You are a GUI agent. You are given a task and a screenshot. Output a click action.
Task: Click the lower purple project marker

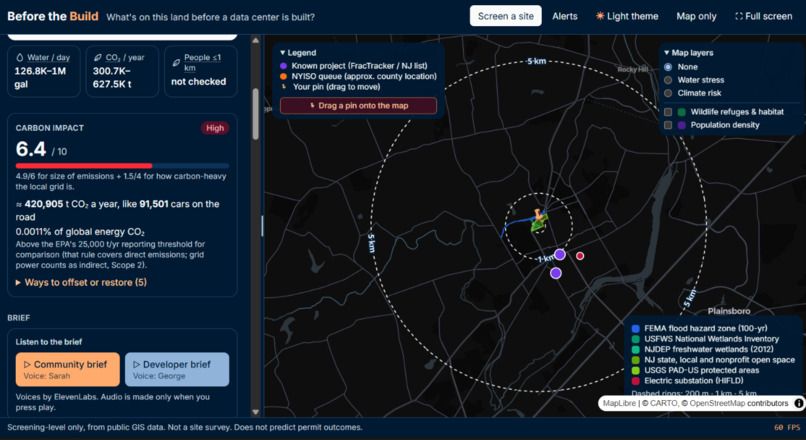[x=556, y=273]
